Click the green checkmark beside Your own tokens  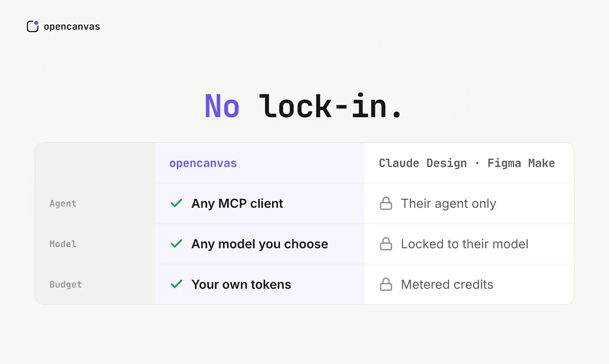177,284
